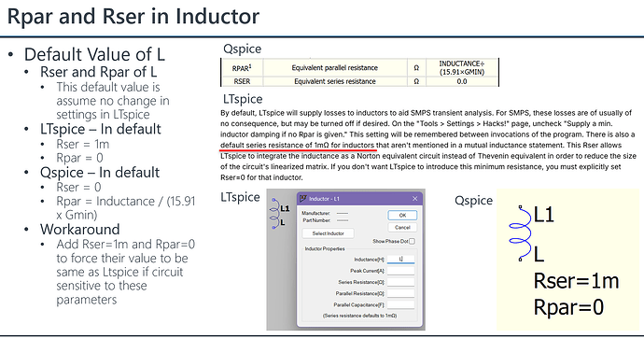Click the red-underlined default series resistance text
Screen dimensions: 644x338
tap(298, 146)
